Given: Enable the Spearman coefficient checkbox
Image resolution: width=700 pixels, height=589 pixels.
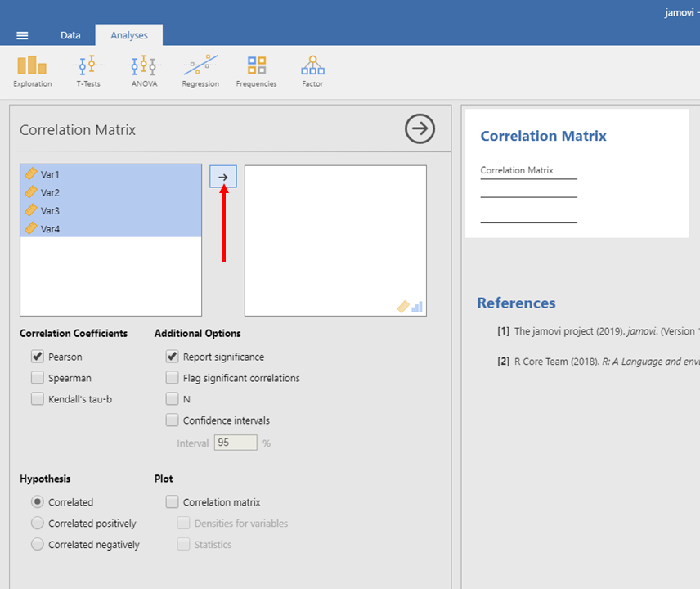Looking at the screenshot, I should (38, 378).
